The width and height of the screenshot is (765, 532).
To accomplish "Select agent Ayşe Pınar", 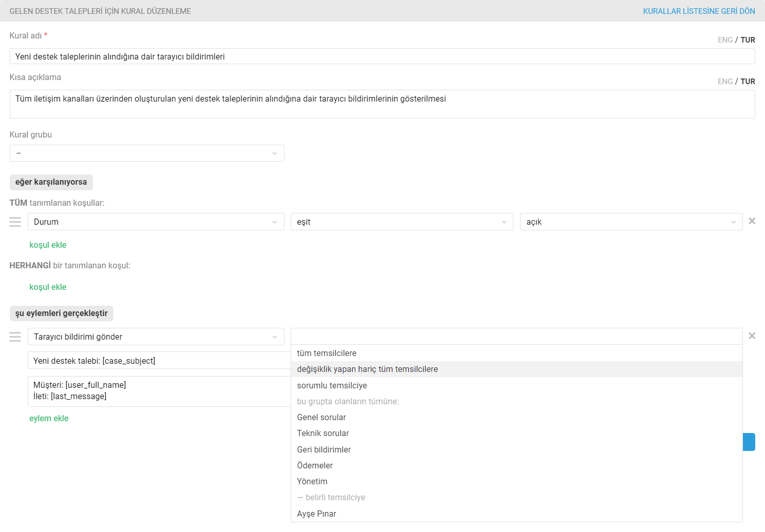I will pyautogui.click(x=517, y=514).
